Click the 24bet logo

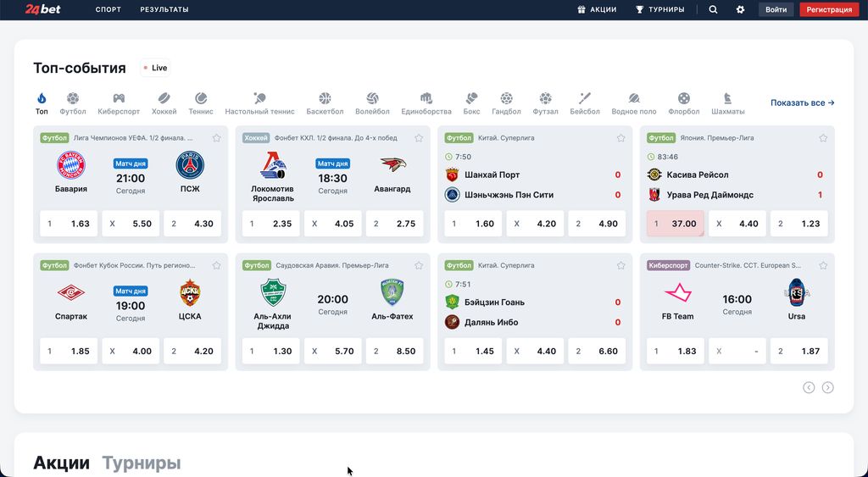point(43,9)
